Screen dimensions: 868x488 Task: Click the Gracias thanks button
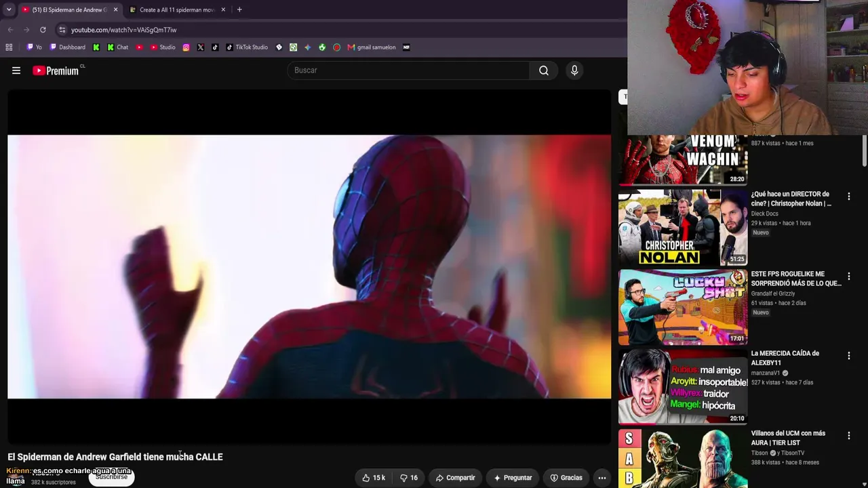tap(566, 478)
